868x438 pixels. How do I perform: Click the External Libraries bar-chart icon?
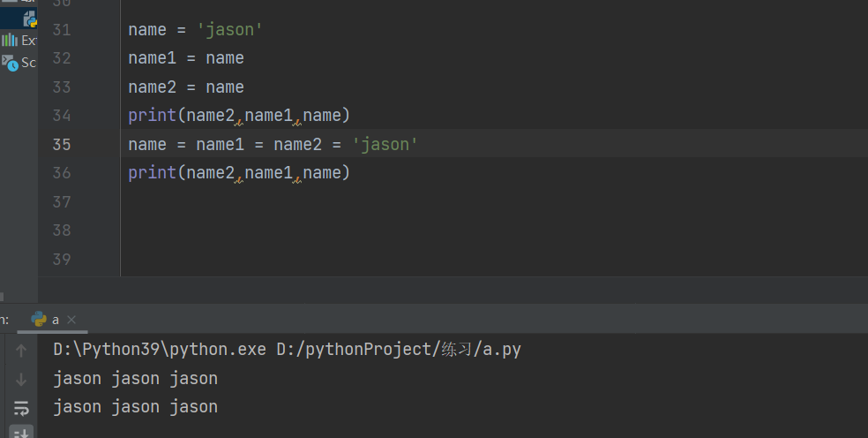pyautogui.click(x=10, y=40)
